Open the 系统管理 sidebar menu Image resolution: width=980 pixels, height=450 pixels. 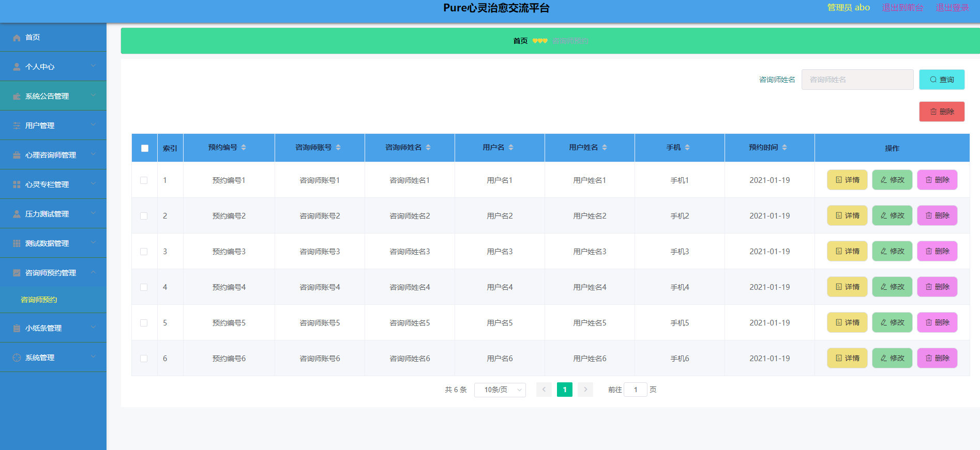tap(53, 358)
